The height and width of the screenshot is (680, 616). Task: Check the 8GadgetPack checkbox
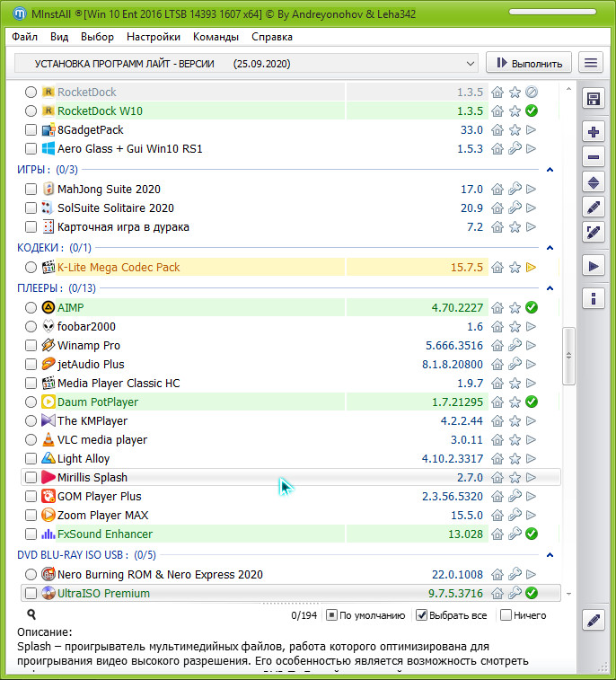31,129
